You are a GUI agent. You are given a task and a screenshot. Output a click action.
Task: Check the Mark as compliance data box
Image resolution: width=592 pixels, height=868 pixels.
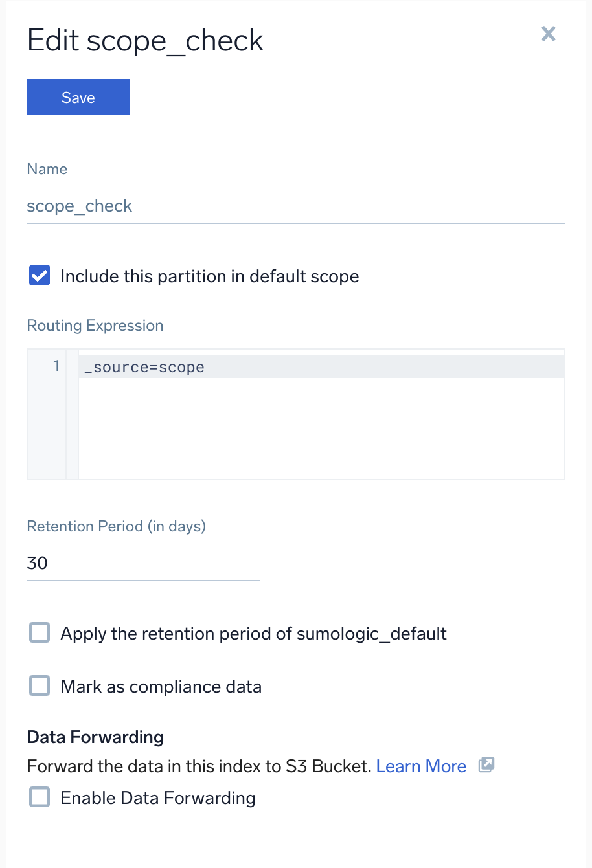point(40,685)
